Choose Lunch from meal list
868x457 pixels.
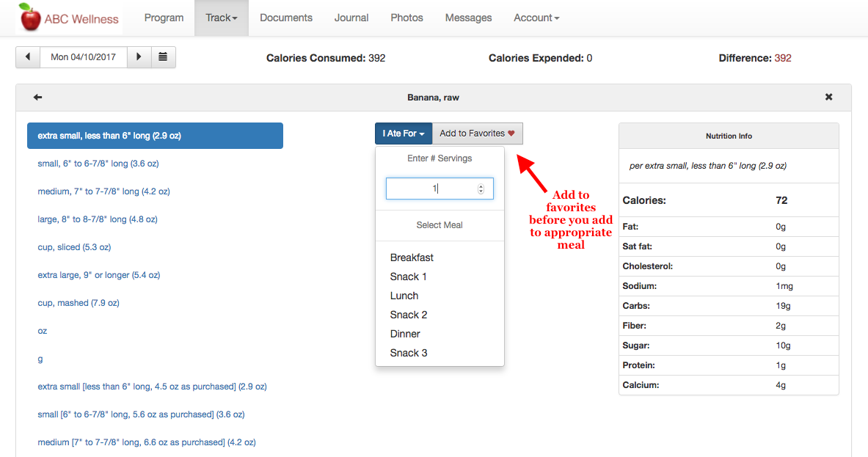pyautogui.click(x=404, y=296)
